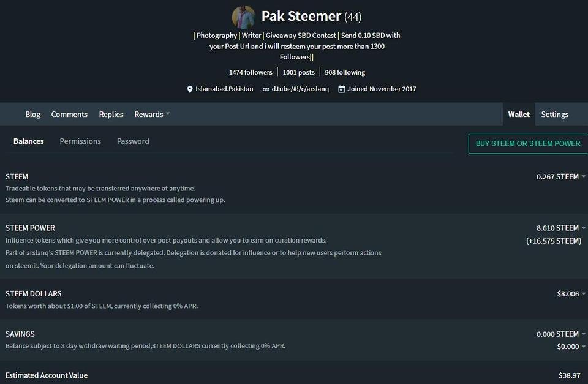Open the Replies tab
The image size is (588, 384).
[x=111, y=114]
